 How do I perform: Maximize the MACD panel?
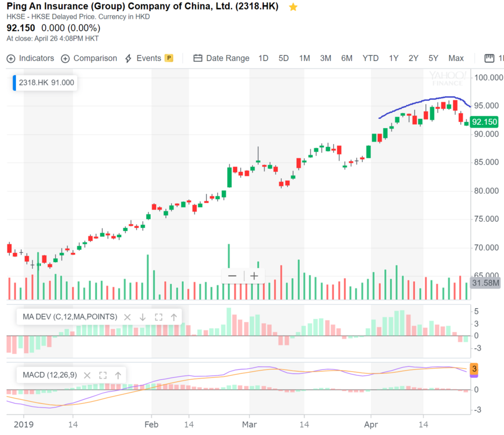(x=103, y=375)
